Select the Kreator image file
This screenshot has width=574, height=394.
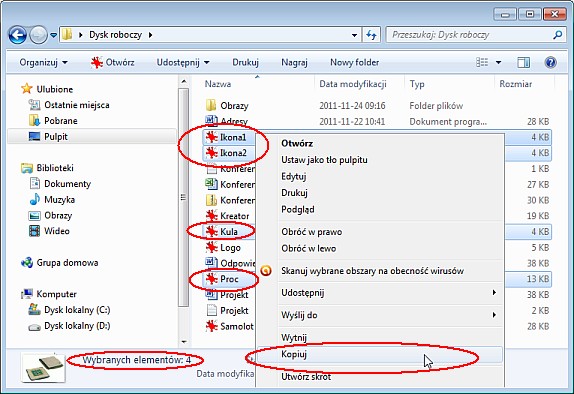click(227, 216)
